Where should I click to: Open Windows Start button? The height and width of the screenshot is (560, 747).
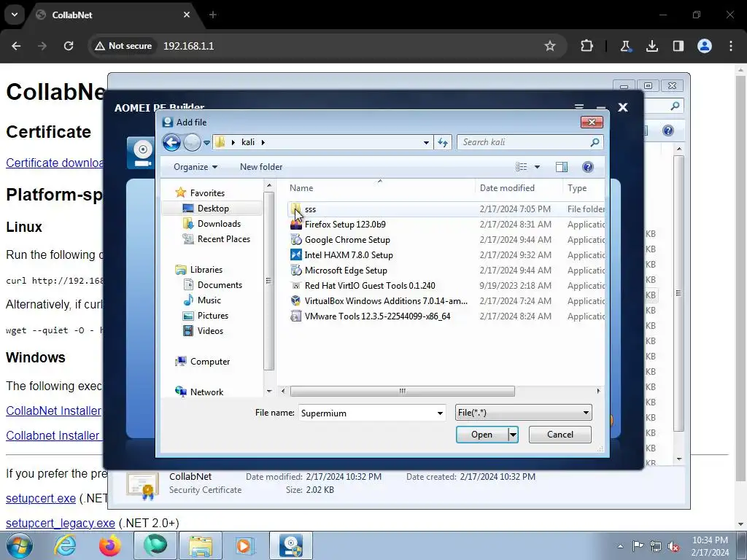(20, 545)
